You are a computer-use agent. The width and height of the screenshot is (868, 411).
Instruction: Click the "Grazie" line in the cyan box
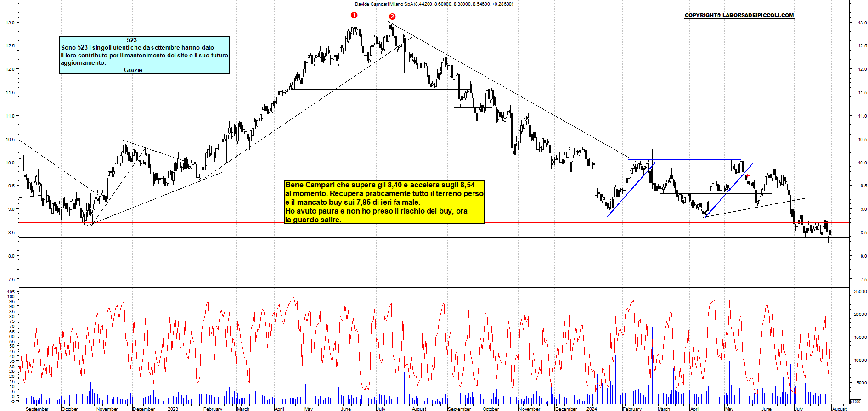point(133,70)
